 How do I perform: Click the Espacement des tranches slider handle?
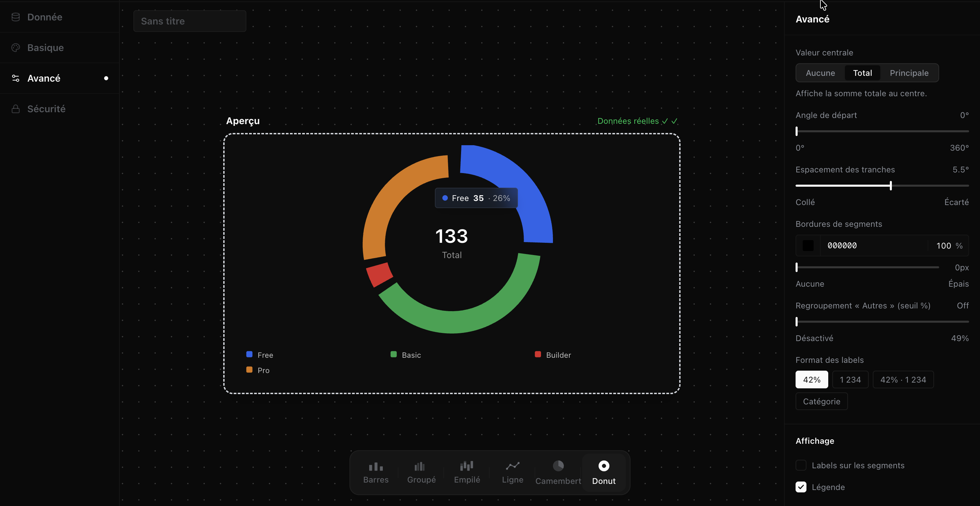coord(891,186)
